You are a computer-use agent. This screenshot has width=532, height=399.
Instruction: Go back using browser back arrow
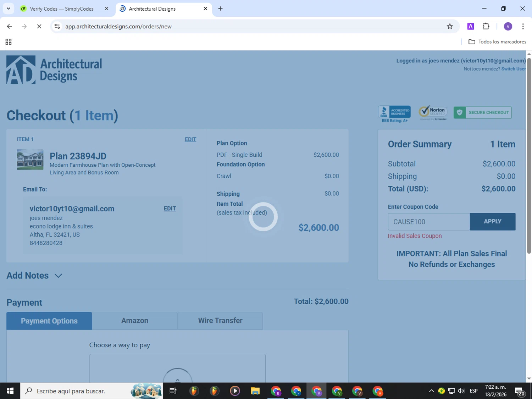(10, 26)
